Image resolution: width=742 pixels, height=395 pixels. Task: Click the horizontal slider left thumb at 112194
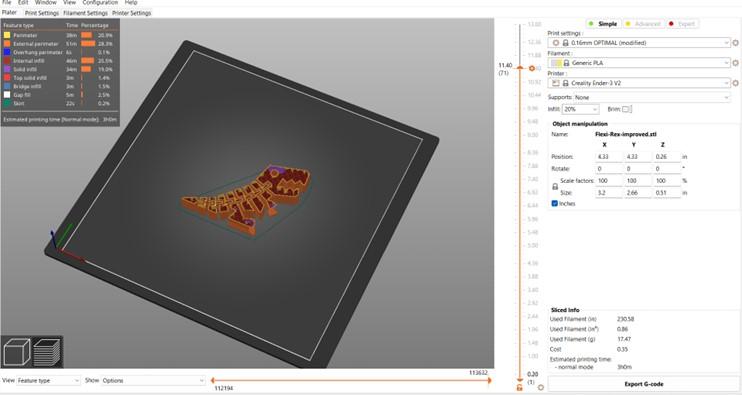(x=212, y=380)
